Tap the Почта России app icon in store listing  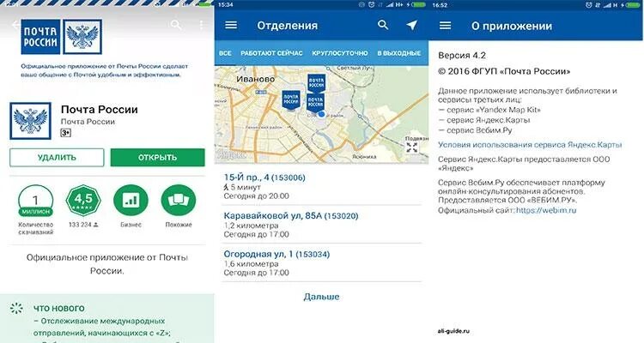(x=30, y=121)
